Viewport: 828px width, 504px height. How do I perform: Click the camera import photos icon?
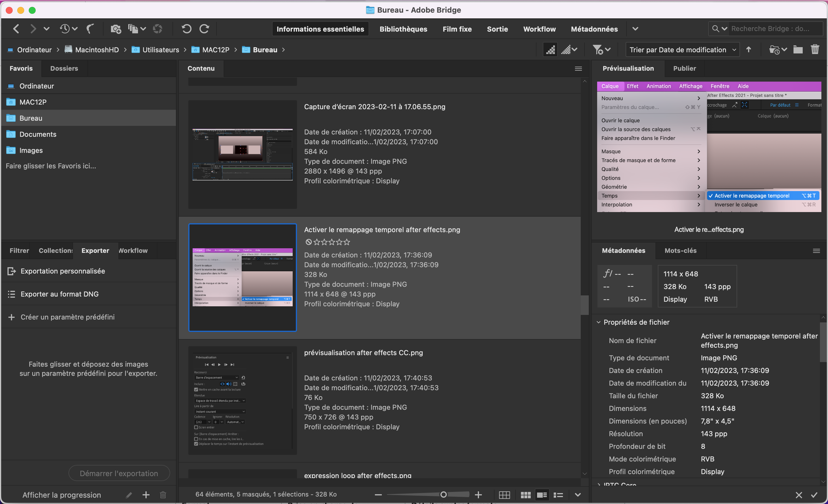[116, 29]
